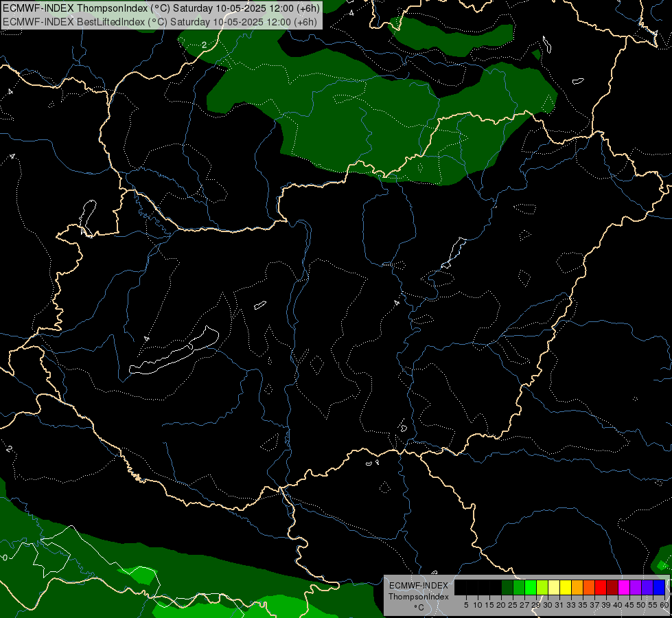Select the bright green 27-29 legend swatch

coord(531,587)
